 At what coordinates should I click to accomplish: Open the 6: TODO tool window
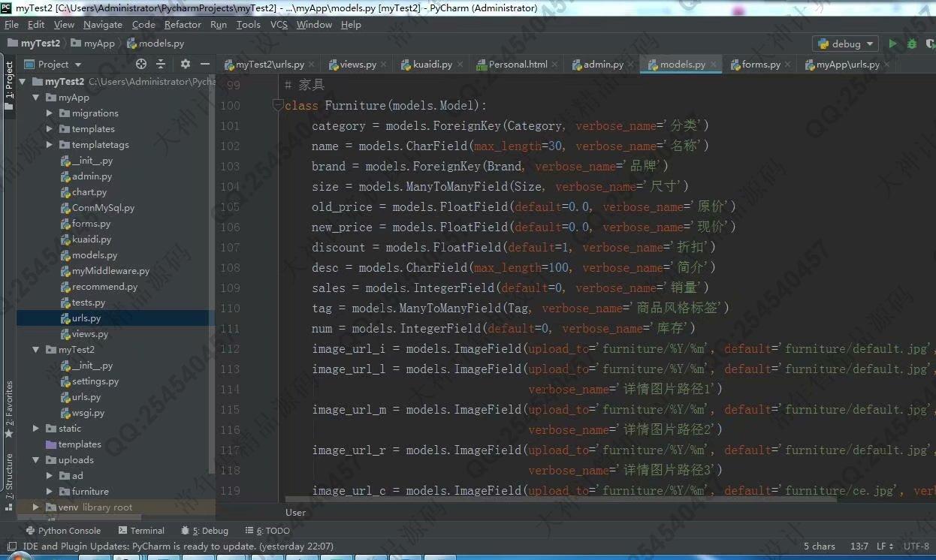267,531
